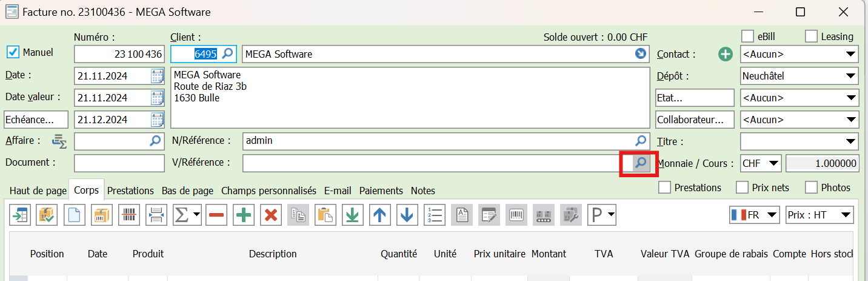
Task: Open client details via blue arrow icon
Action: point(641,54)
